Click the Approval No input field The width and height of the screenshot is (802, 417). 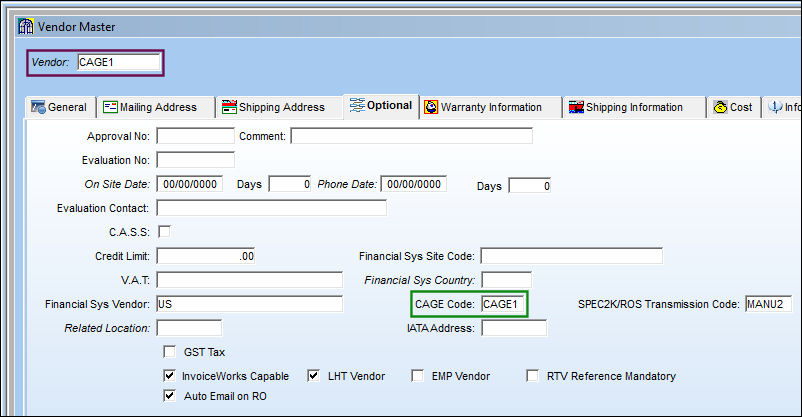point(195,136)
